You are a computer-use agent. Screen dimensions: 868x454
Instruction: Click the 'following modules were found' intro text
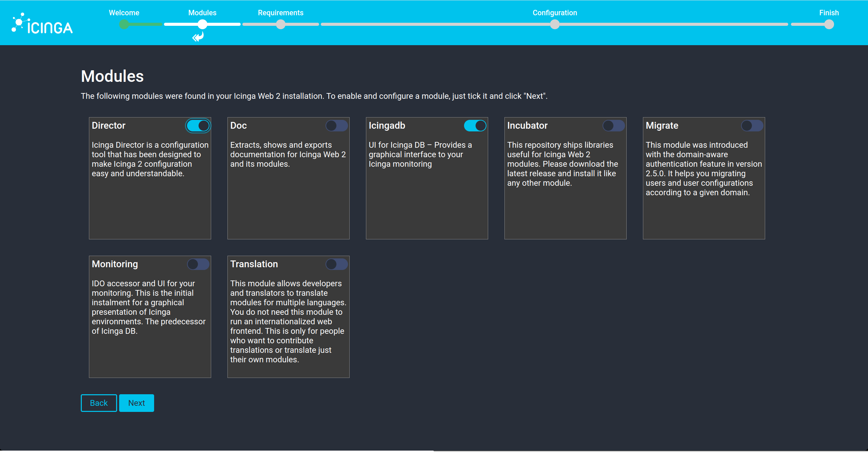pos(314,96)
